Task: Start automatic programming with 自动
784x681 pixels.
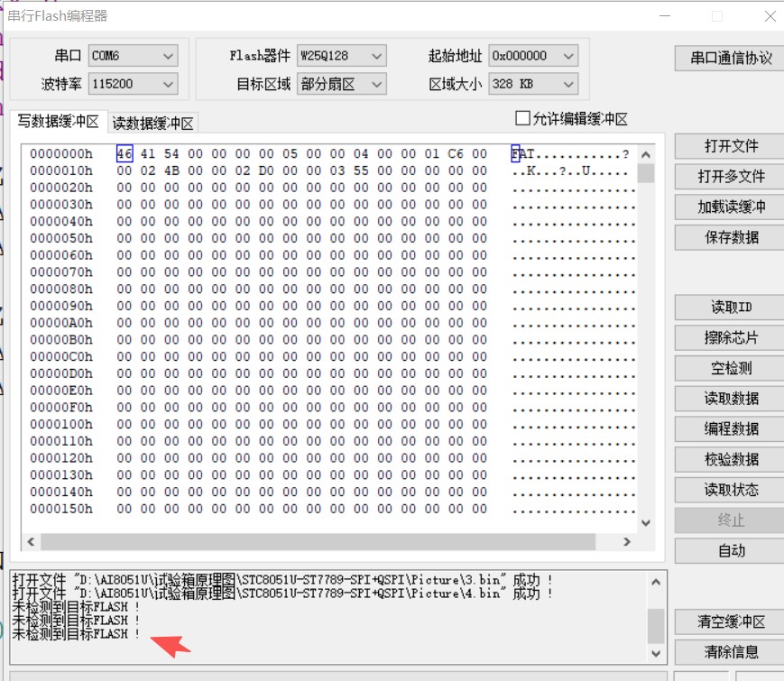Action: [x=727, y=550]
